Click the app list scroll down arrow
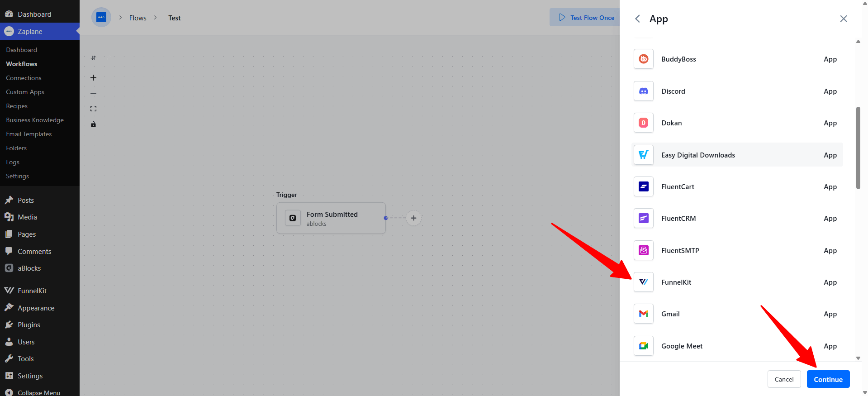The width and height of the screenshot is (868, 396). [x=858, y=358]
